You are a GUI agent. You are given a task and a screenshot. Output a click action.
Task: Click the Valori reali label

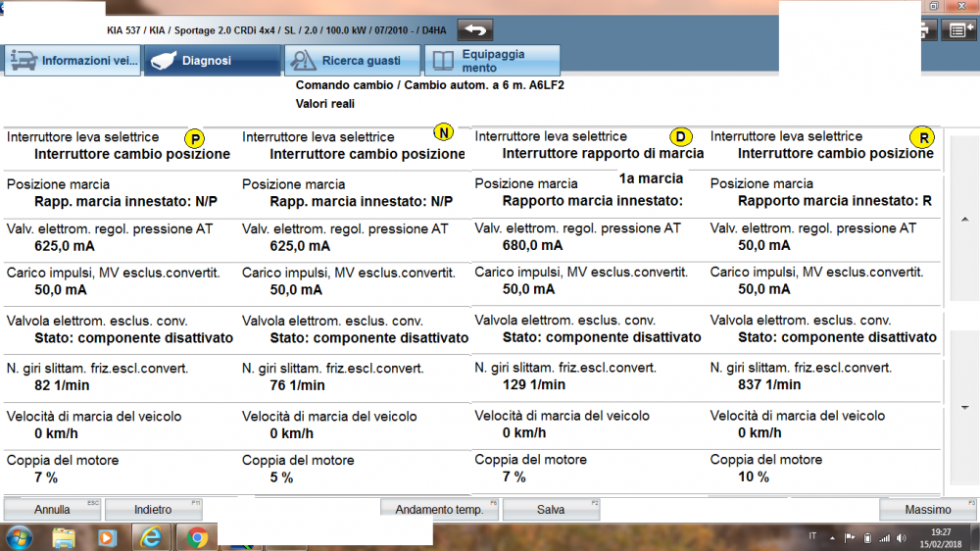(x=325, y=104)
